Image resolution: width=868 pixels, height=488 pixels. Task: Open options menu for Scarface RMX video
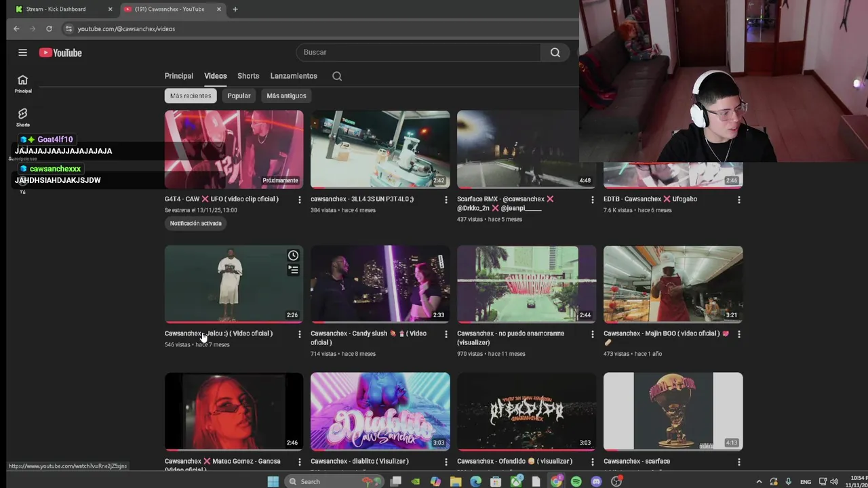[x=592, y=200]
